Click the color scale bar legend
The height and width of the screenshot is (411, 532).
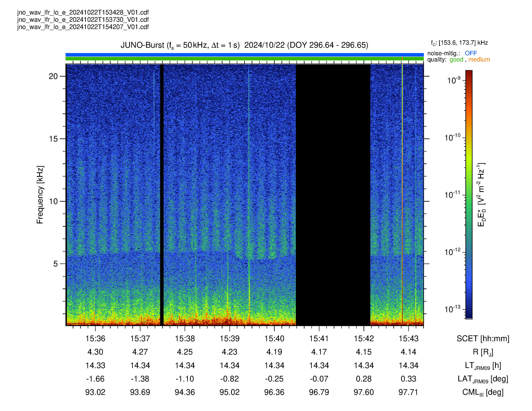[x=469, y=195]
